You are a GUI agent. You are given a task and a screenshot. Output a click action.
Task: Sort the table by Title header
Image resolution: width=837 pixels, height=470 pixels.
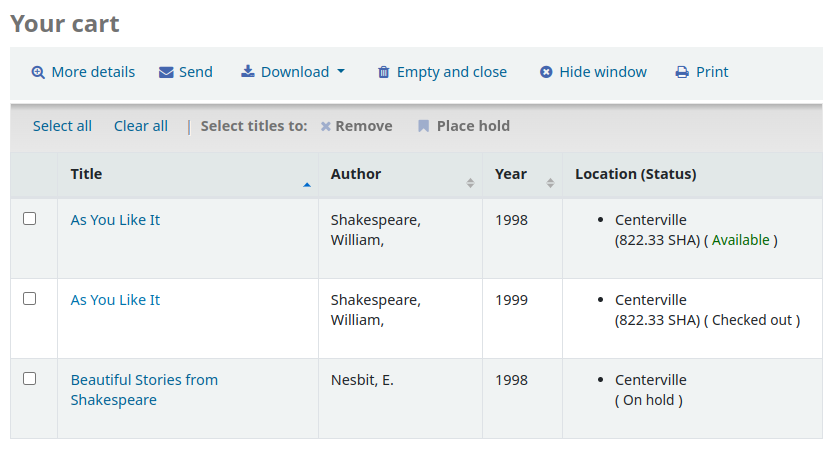[x=87, y=174]
